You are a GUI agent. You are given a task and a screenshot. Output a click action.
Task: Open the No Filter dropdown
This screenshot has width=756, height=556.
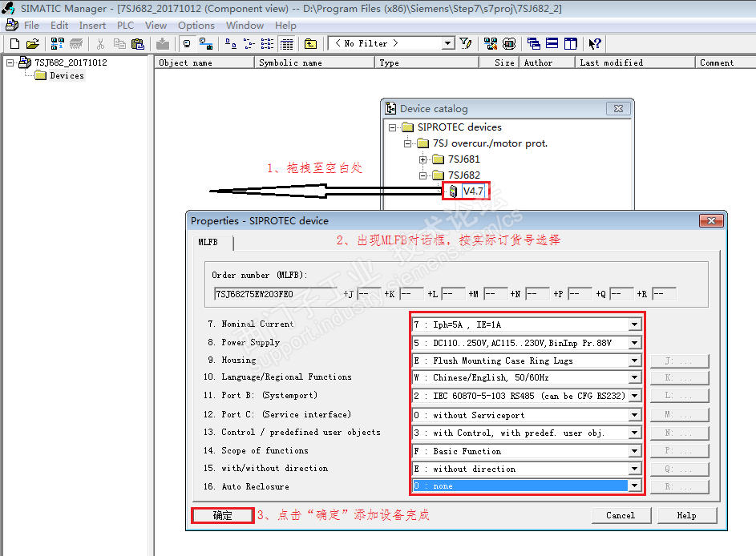click(448, 43)
